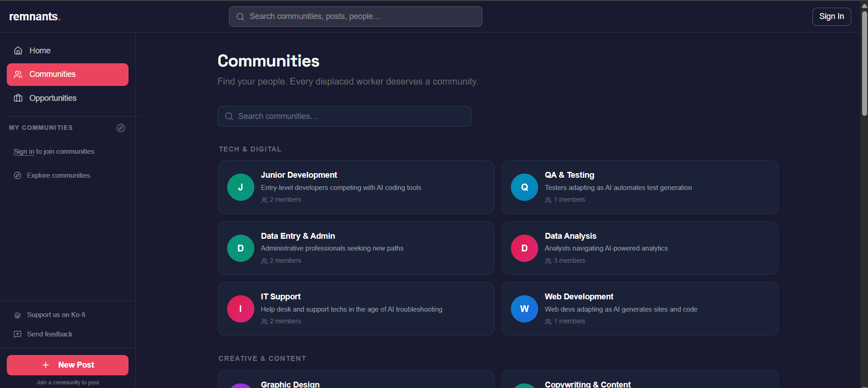This screenshot has height=388, width=868.
Task: Click the scrollbar up arrow
Action: [864, 5]
